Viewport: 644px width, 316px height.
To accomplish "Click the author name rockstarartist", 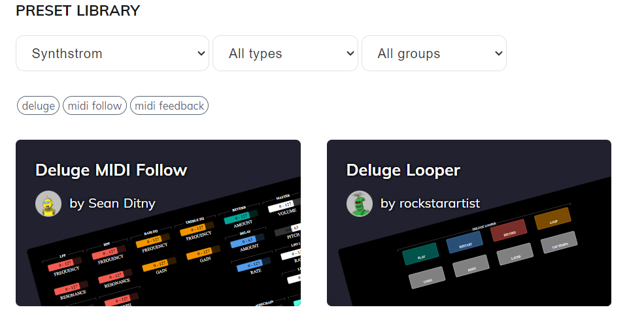I will (439, 203).
